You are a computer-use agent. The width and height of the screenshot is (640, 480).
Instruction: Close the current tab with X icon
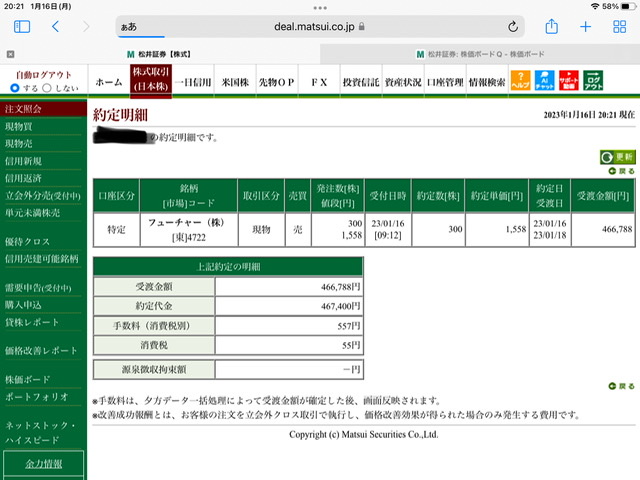point(11,54)
